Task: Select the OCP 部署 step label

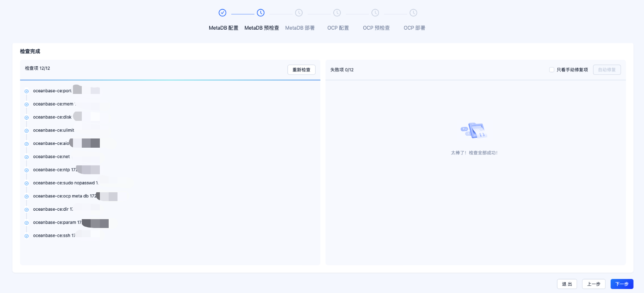Action: tap(414, 28)
